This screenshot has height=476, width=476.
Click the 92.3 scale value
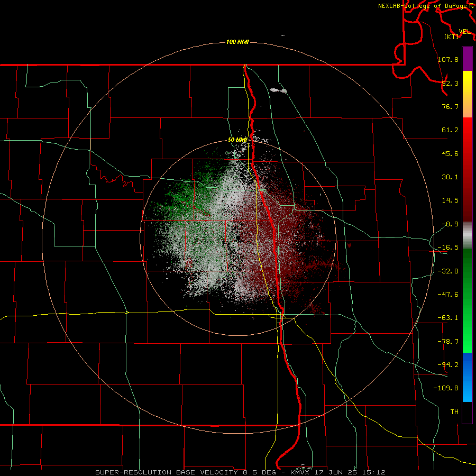[450, 83]
